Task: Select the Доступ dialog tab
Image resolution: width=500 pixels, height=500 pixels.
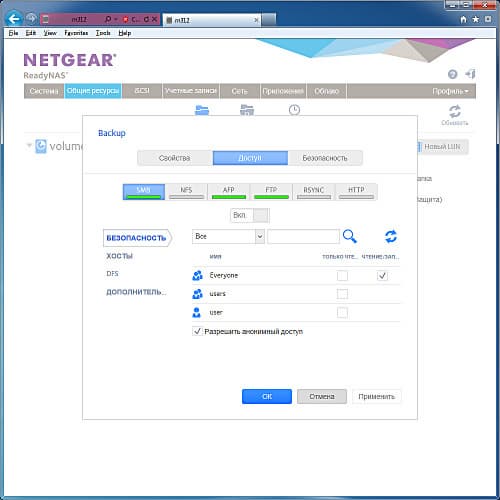Action: pos(250,158)
